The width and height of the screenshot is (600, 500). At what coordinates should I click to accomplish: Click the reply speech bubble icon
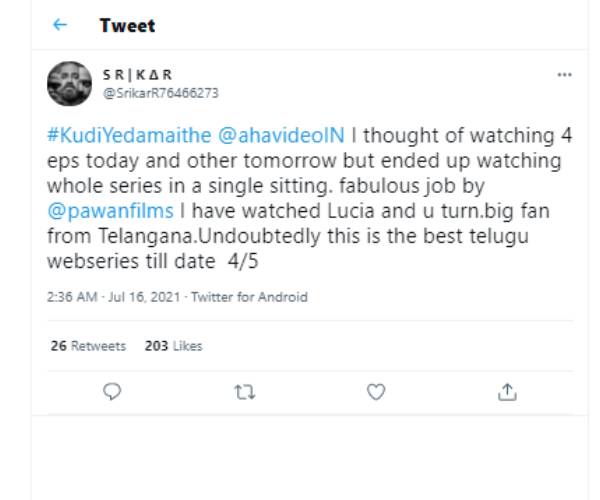tap(112, 392)
